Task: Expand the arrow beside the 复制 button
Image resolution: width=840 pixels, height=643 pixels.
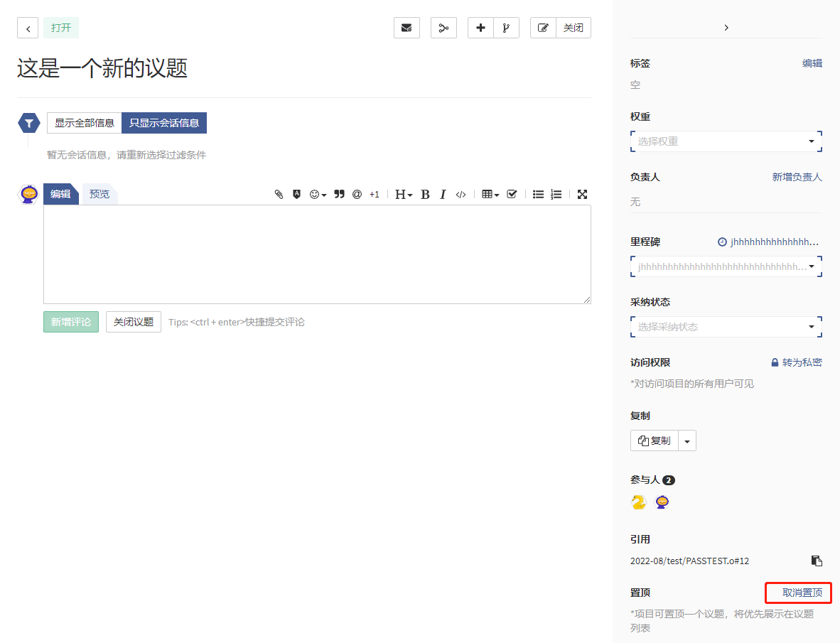Action: tap(687, 441)
